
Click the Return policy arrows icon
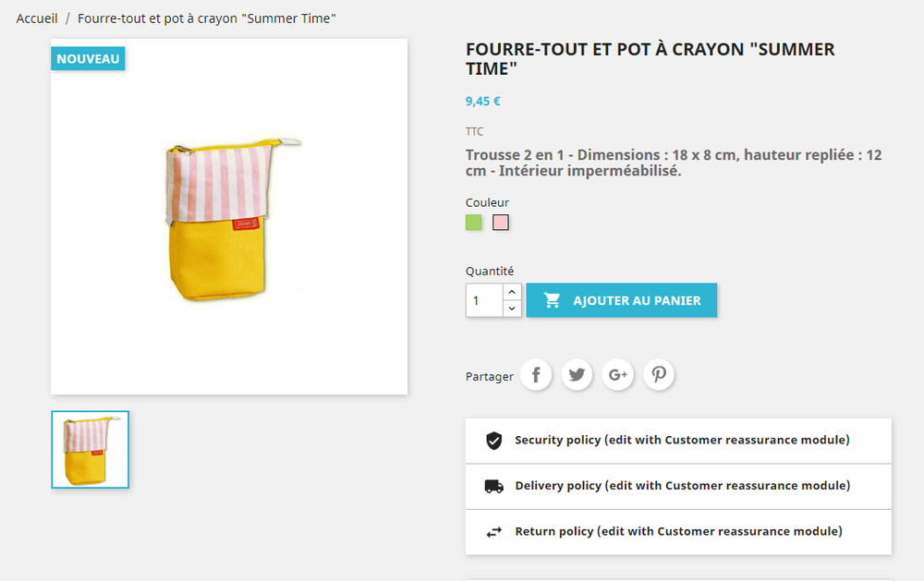tap(494, 532)
